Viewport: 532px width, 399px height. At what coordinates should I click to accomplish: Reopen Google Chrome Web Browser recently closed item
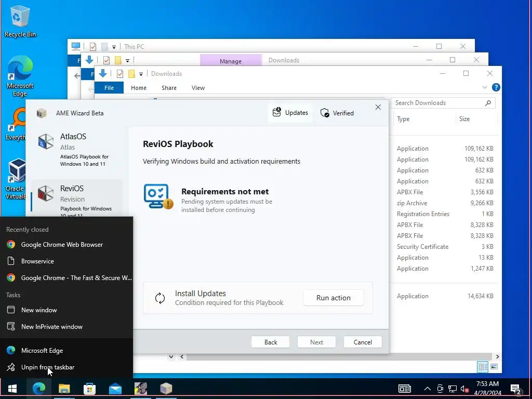(66, 244)
